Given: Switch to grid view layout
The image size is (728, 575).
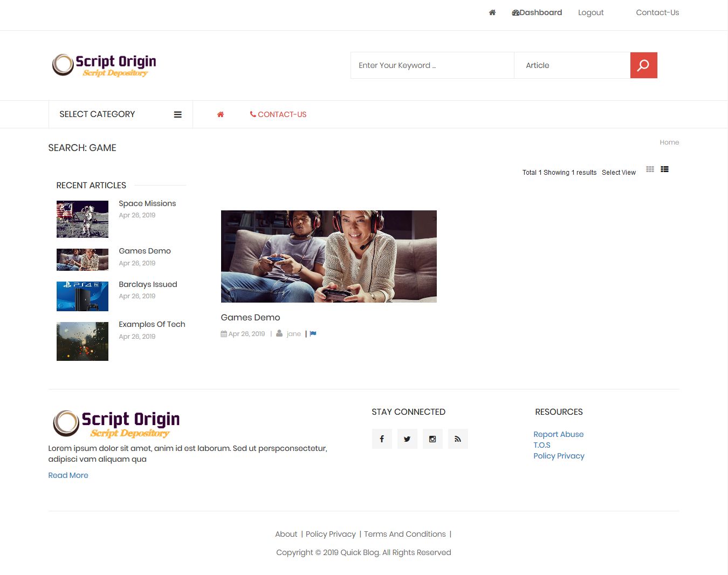Looking at the screenshot, I should click(x=650, y=169).
